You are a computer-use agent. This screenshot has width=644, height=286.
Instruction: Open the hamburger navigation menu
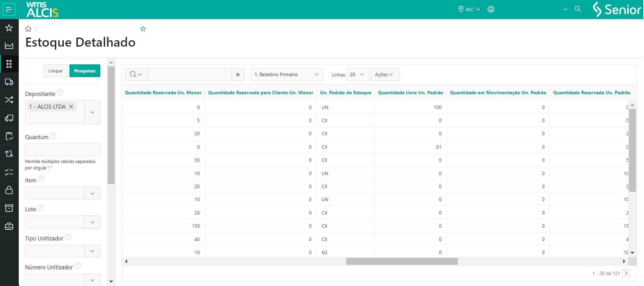9,9
